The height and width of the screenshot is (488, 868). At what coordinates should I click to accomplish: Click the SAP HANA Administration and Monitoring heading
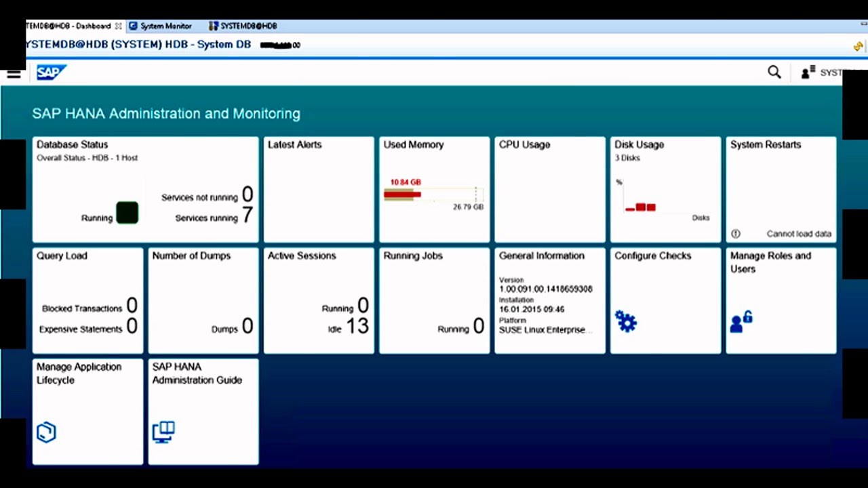tap(166, 113)
